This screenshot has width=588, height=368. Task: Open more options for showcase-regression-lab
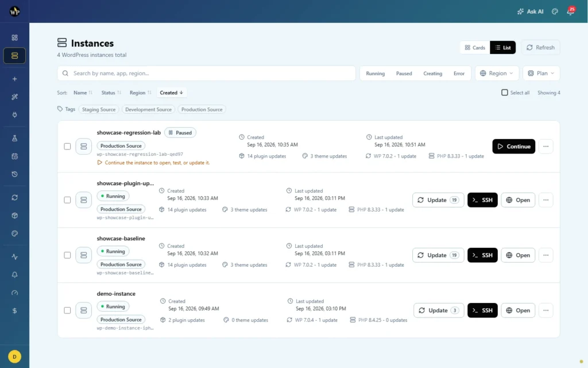pyautogui.click(x=546, y=147)
